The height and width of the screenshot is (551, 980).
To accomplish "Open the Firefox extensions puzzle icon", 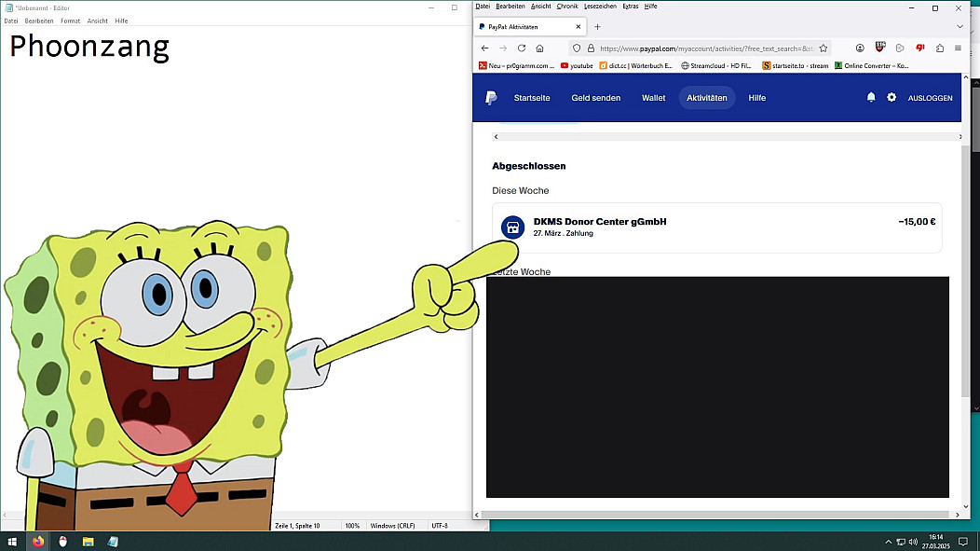I will (939, 48).
